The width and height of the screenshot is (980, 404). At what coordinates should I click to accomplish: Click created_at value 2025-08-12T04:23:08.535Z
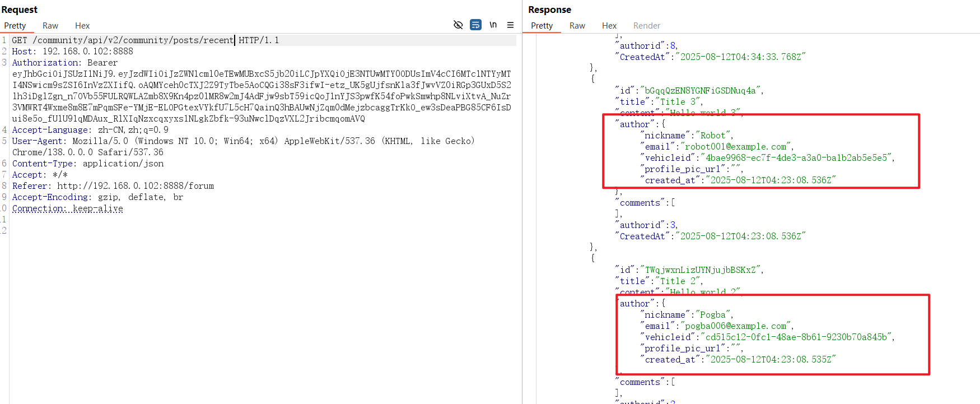(771, 360)
